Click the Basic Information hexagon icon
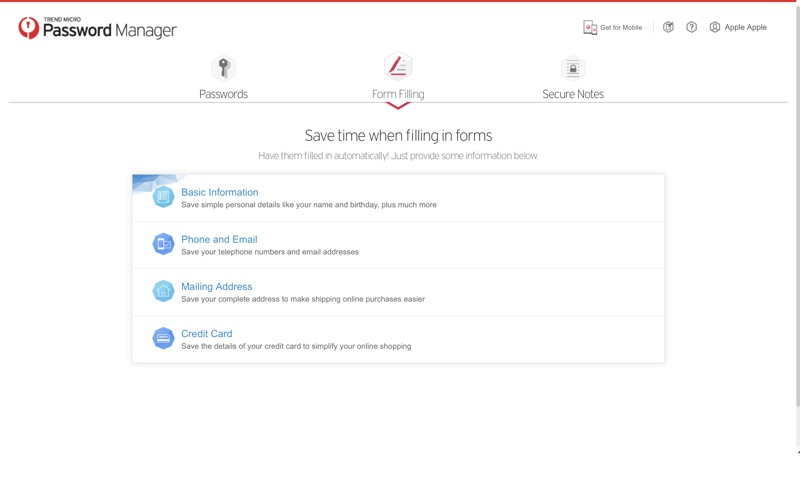The height and width of the screenshot is (500, 800). coord(163,196)
